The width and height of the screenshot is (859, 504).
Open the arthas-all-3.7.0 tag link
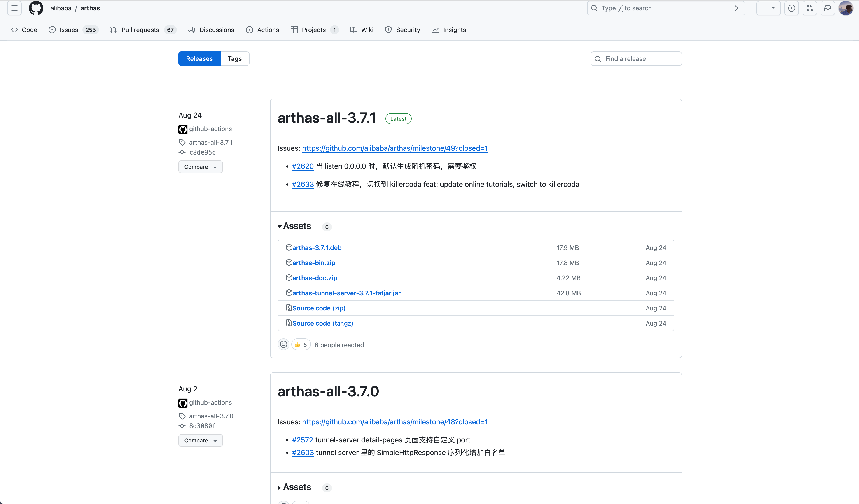[211, 416]
